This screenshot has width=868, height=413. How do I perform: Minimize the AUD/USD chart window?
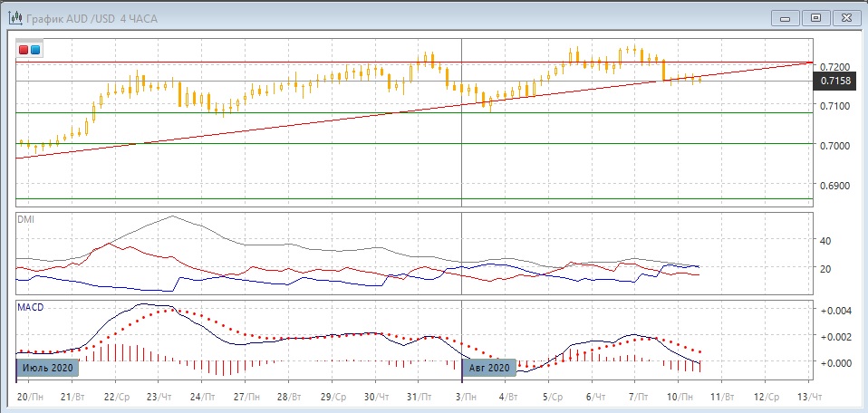pyautogui.click(x=785, y=16)
